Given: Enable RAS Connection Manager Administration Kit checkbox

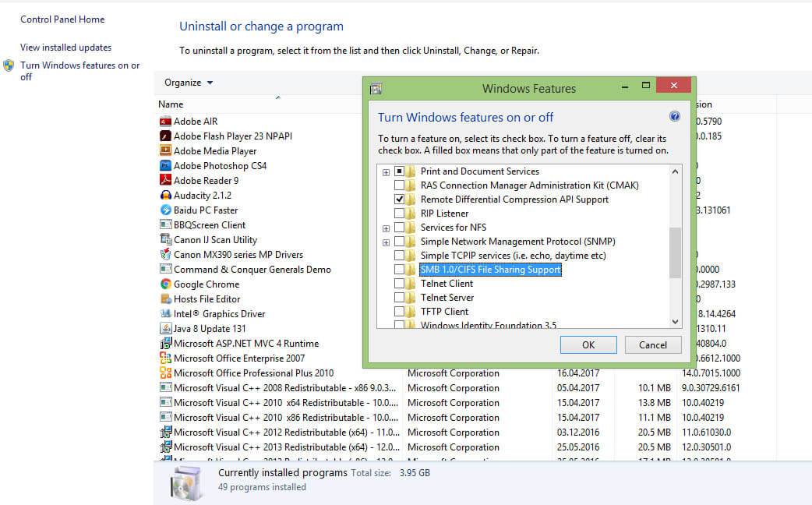Looking at the screenshot, I should point(399,185).
